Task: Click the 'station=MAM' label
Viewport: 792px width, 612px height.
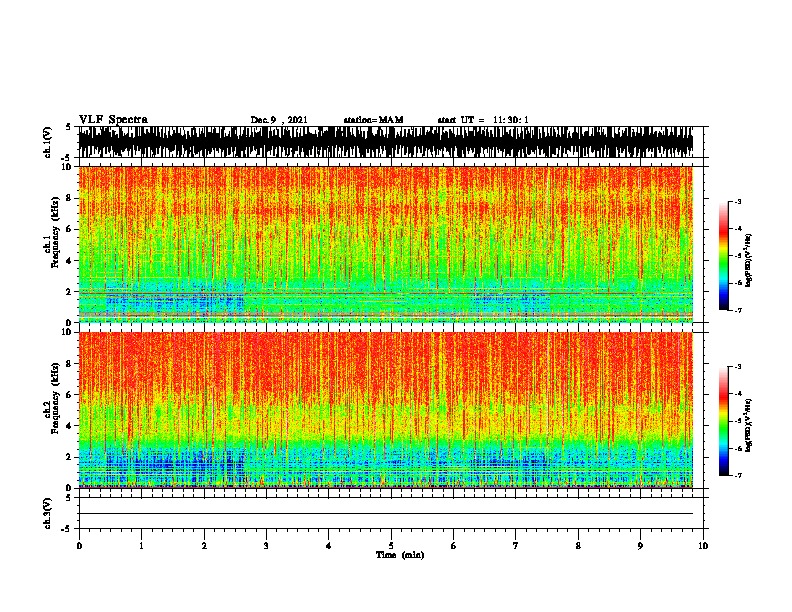Action: pyautogui.click(x=373, y=120)
